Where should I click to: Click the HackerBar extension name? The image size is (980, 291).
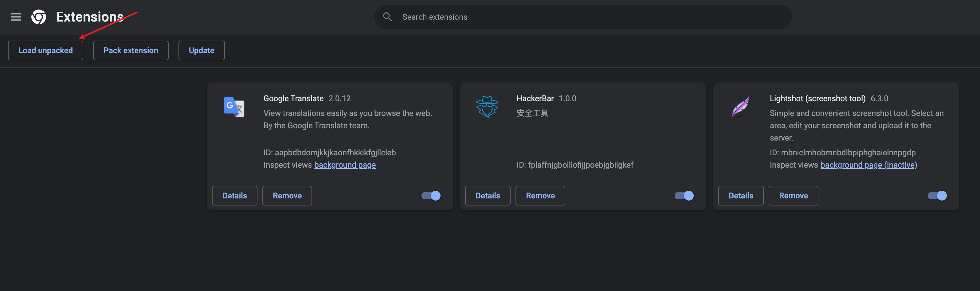535,99
